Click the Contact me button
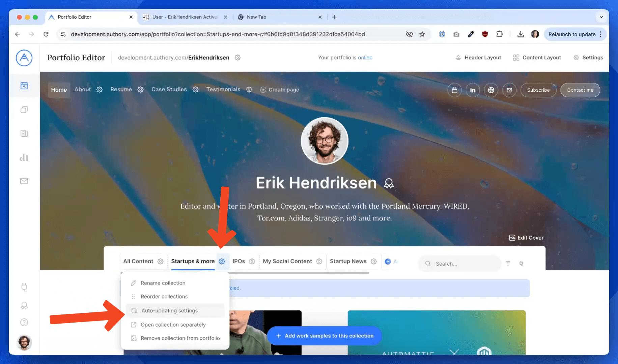The height and width of the screenshot is (364, 618). 580,90
